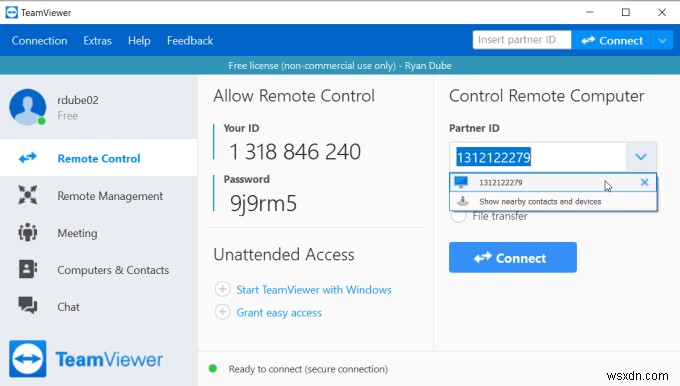Click the Remote Control double-arrow icon
The width and height of the screenshot is (680, 386).
(x=28, y=158)
